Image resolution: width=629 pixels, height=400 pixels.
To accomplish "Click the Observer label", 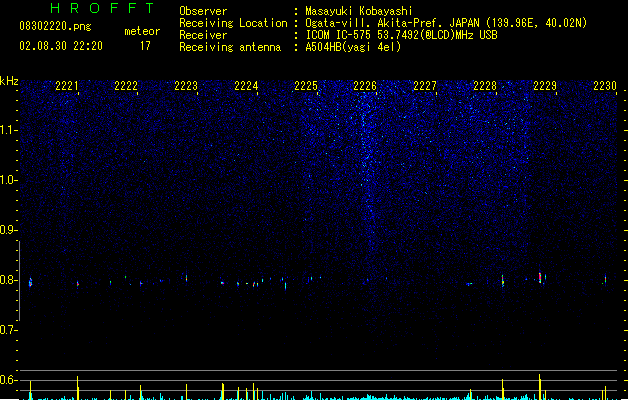I will point(203,11).
